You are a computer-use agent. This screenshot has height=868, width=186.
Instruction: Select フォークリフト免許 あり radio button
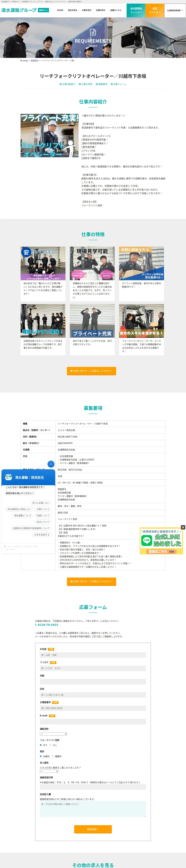point(41,745)
